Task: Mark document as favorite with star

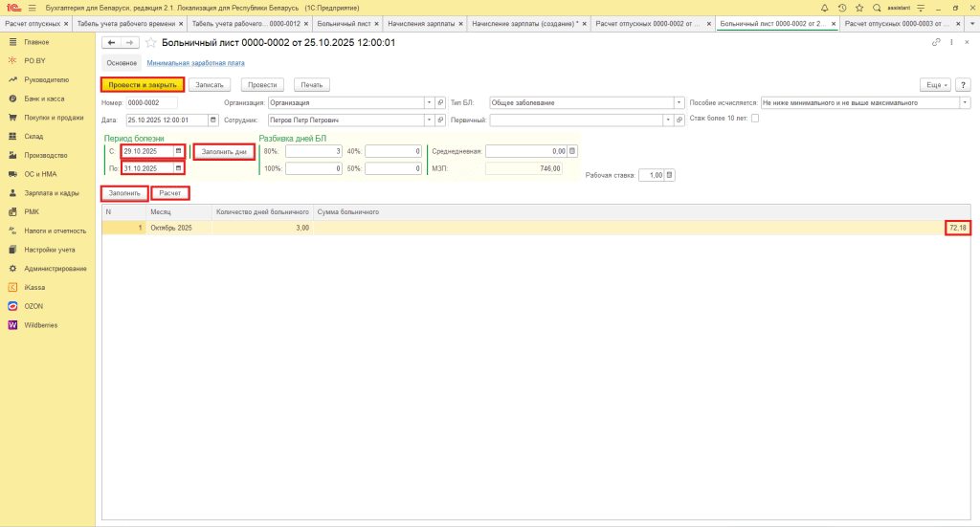Action: [150, 43]
